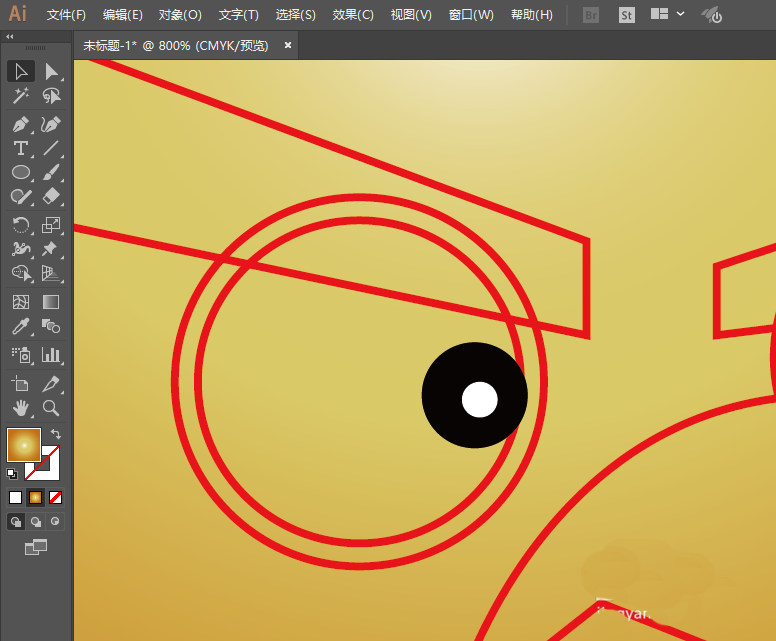This screenshot has height=641, width=776.
Task: Select the Shape Builder tool
Action: point(21,273)
